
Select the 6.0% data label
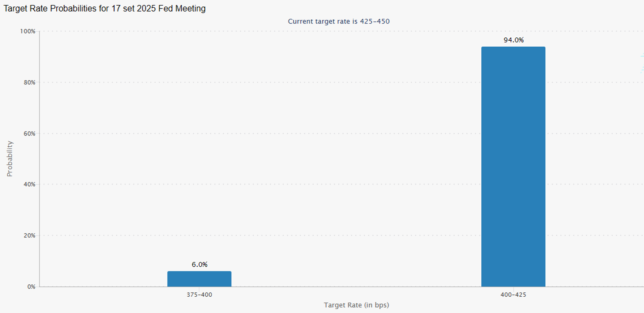pyautogui.click(x=200, y=265)
